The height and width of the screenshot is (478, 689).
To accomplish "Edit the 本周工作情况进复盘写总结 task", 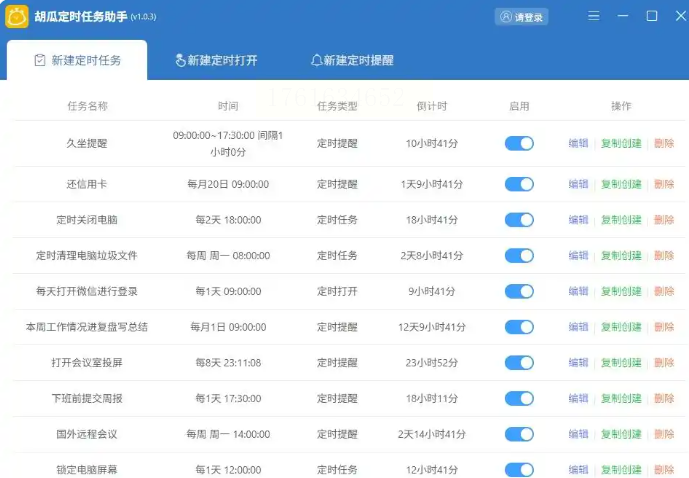I will click(x=578, y=327).
